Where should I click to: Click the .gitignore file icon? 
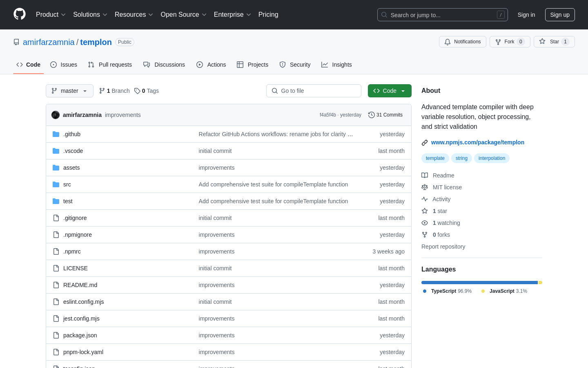point(56,218)
